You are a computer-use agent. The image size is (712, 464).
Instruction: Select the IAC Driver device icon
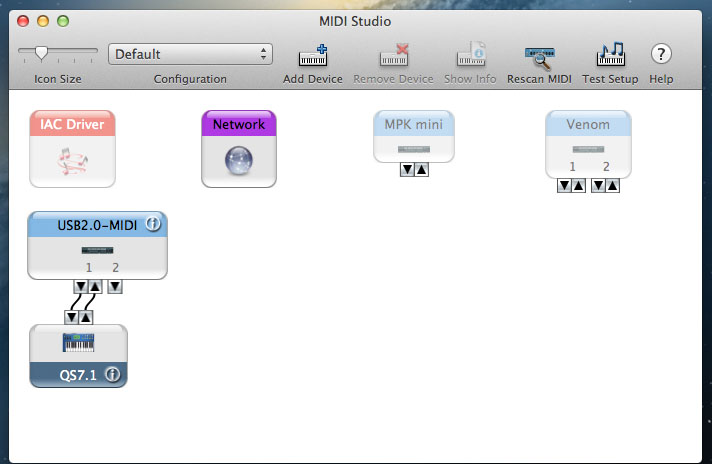pyautogui.click(x=72, y=148)
